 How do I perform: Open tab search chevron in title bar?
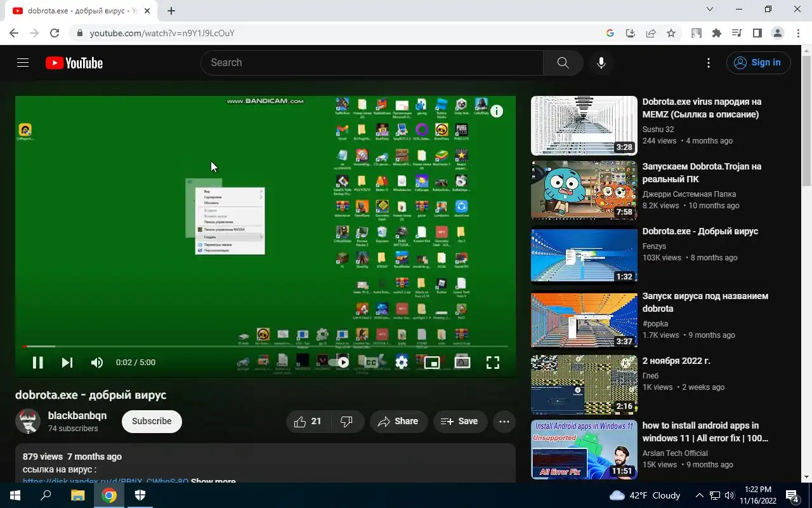(710, 10)
